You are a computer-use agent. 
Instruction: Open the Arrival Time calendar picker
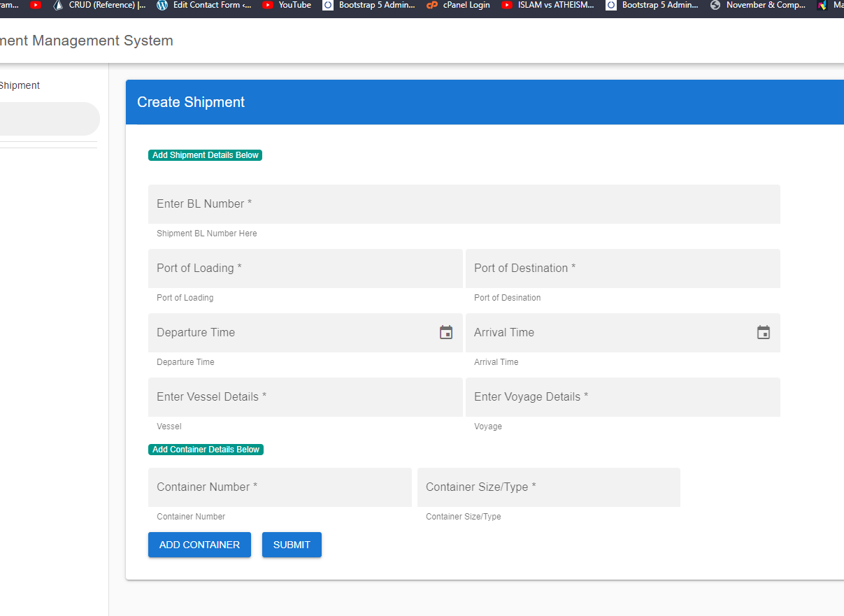point(764,333)
